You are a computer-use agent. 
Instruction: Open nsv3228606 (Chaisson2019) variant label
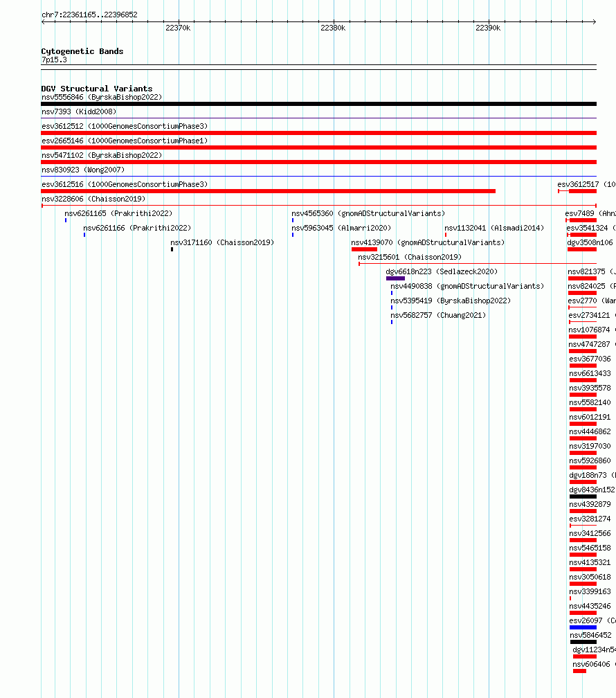pos(93,199)
